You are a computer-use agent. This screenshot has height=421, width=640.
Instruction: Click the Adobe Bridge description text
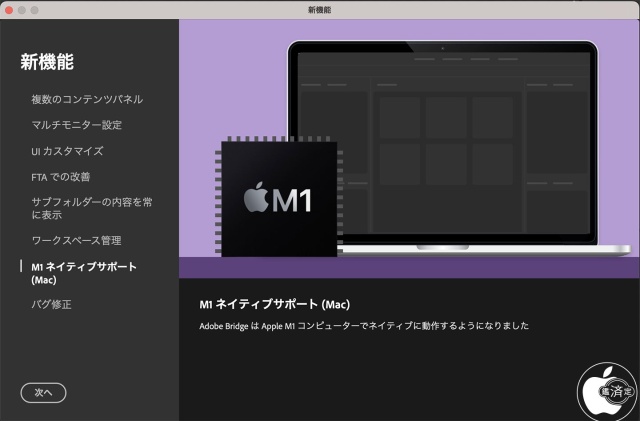(364, 326)
